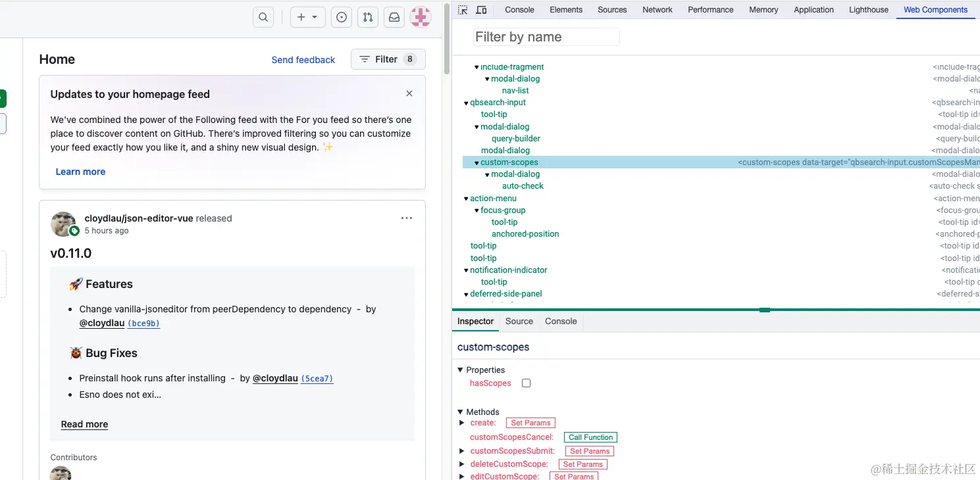980x480 pixels.
Task: Expand the create method arrow
Action: (462, 423)
